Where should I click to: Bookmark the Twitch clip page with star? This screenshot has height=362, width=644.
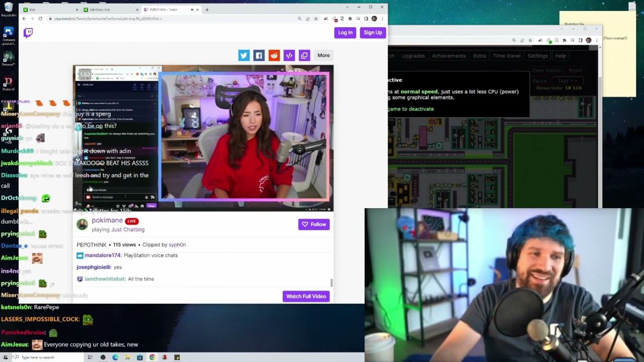pyautogui.click(x=316, y=19)
